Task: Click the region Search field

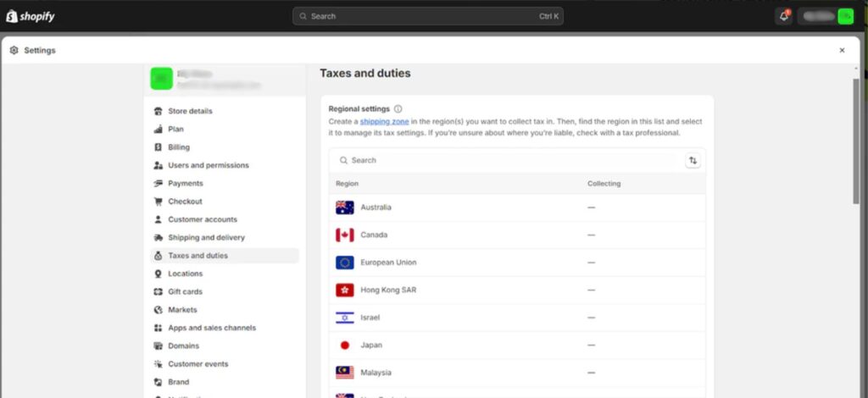Action: [504, 160]
